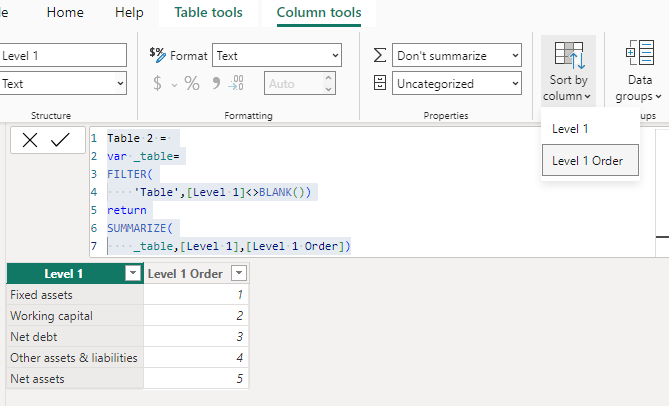The height and width of the screenshot is (406, 669).
Task: Click the Working capital cell
Action: [75, 316]
